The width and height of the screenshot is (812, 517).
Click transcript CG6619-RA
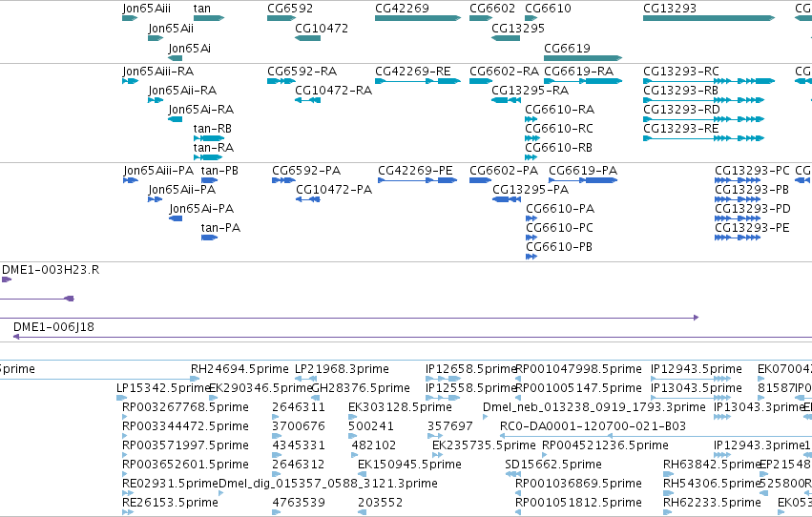coord(583,81)
